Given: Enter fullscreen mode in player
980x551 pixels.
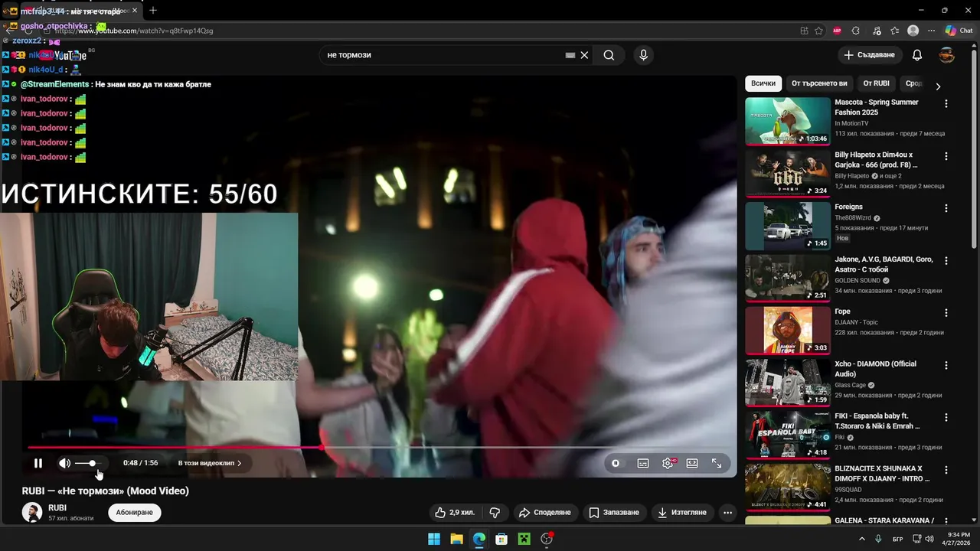Looking at the screenshot, I should [x=717, y=463].
